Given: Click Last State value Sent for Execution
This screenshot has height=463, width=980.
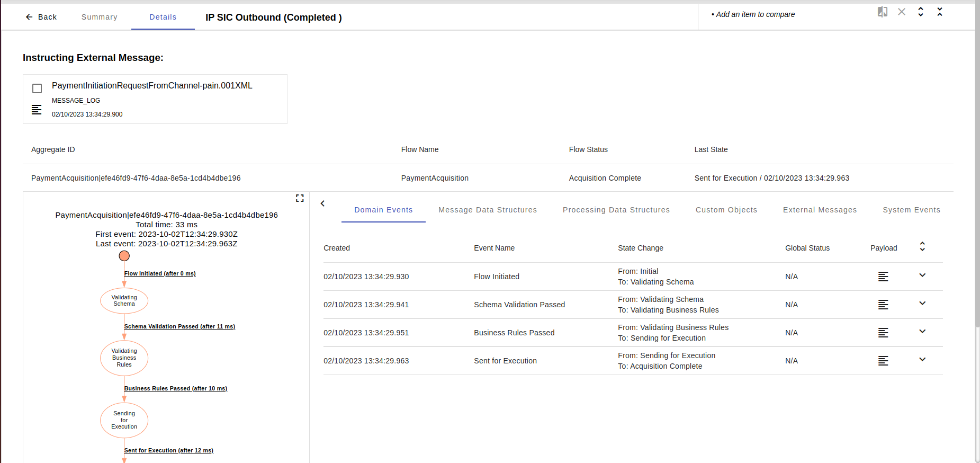Looking at the screenshot, I should point(772,178).
